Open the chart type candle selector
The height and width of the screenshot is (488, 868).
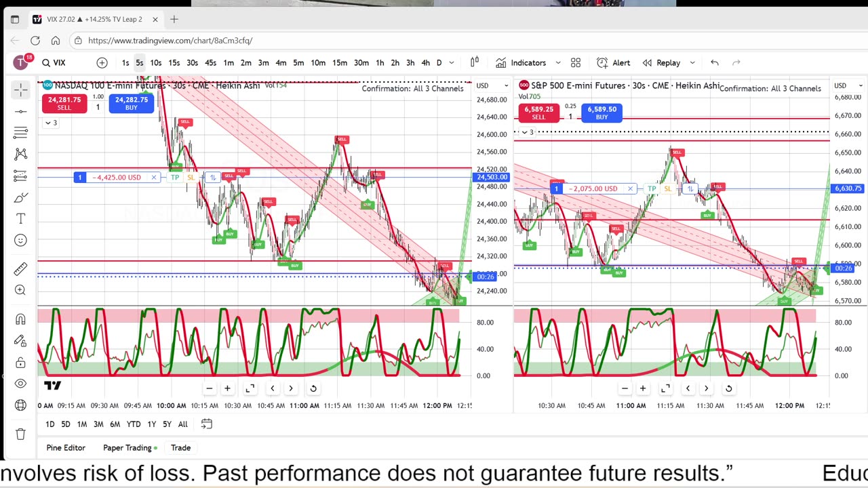[475, 63]
